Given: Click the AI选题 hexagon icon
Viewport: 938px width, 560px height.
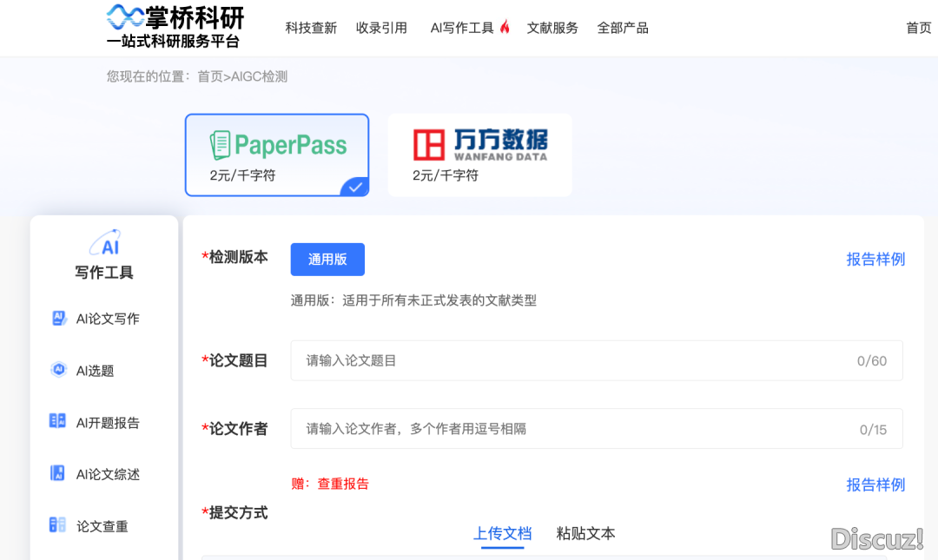Looking at the screenshot, I should tap(58, 371).
